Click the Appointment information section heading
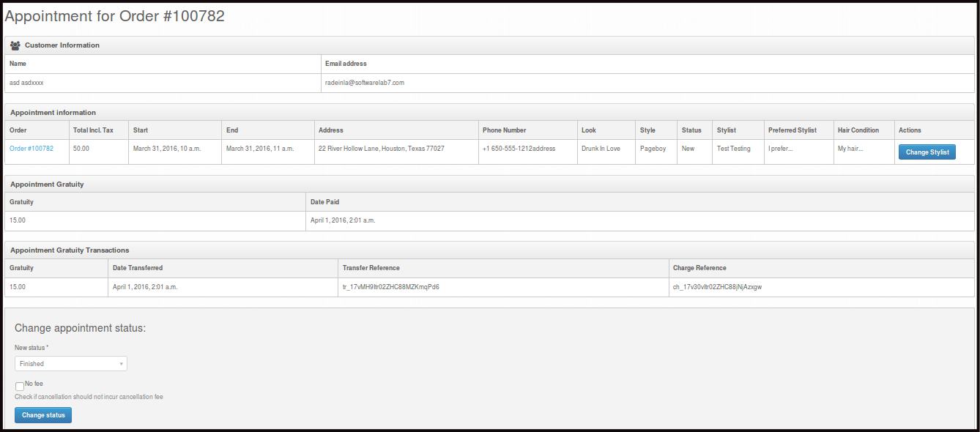The width and height of the screenshot is (980, 432). point(53,113)
